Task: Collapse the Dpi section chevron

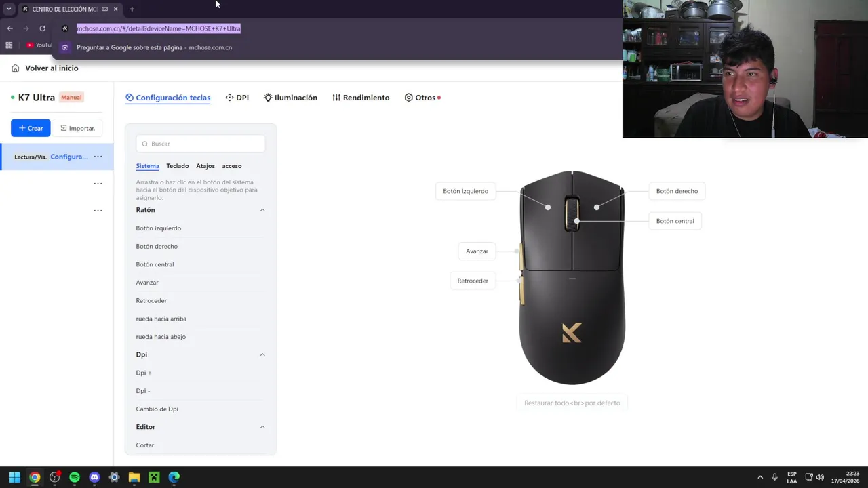Action: click(262, 354)
